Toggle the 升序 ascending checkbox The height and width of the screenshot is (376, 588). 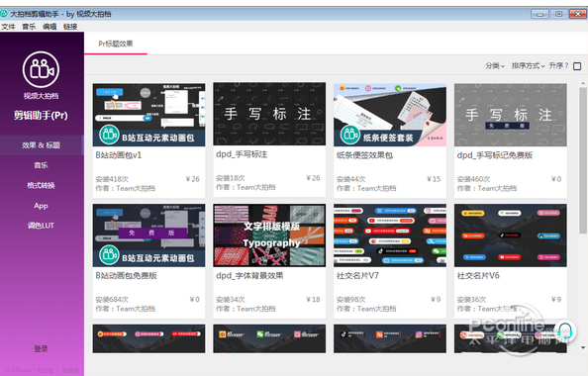[x=577, y=66]
